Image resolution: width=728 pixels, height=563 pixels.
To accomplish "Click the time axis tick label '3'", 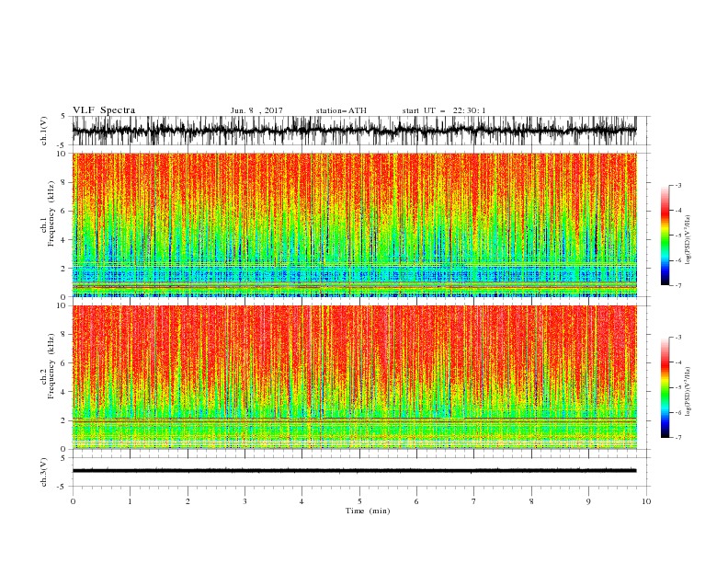I will (245, 501).
